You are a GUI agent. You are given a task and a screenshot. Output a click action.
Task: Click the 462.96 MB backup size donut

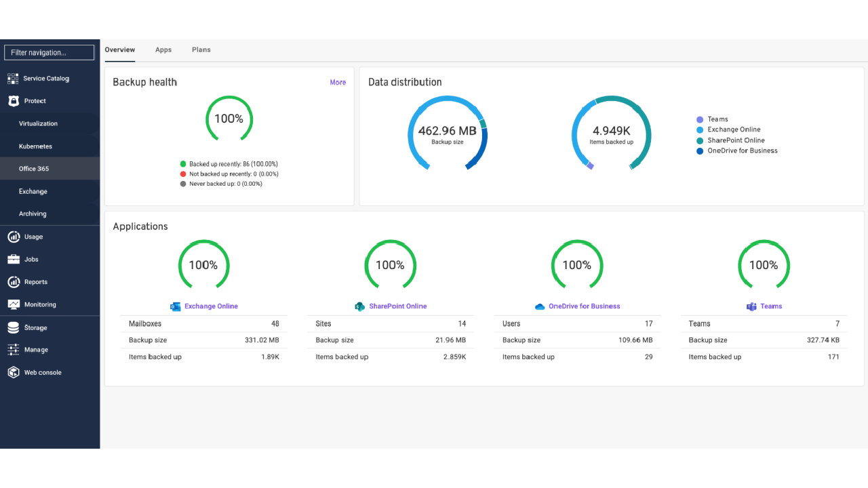[x=448, y=133]
